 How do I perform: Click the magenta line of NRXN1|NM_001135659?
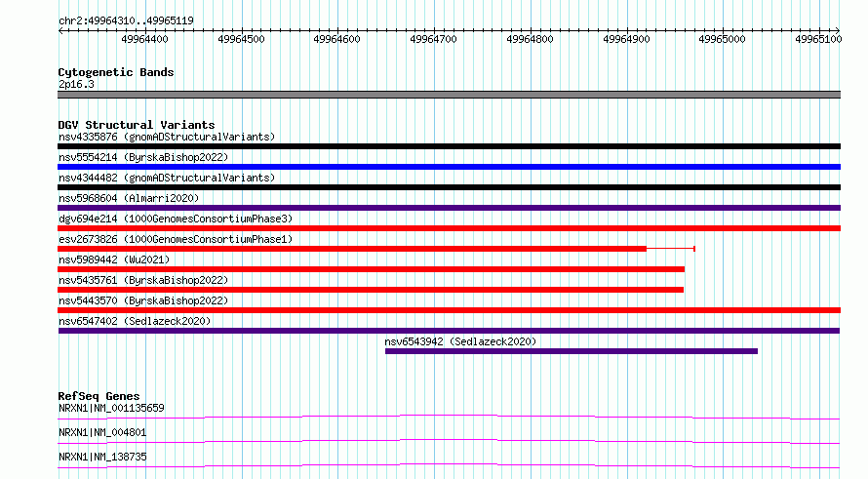[449, 417]
